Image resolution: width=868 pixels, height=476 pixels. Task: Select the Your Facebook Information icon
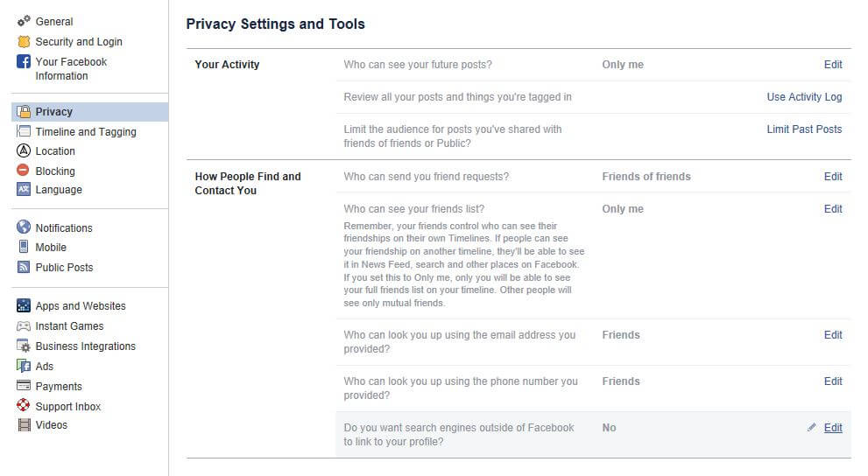tap(24, 61)
